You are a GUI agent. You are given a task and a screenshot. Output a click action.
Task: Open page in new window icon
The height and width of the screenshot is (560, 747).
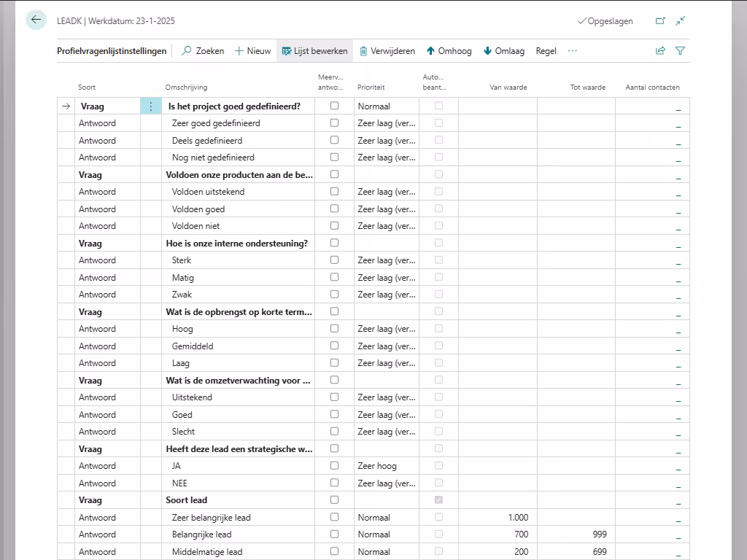660,21
